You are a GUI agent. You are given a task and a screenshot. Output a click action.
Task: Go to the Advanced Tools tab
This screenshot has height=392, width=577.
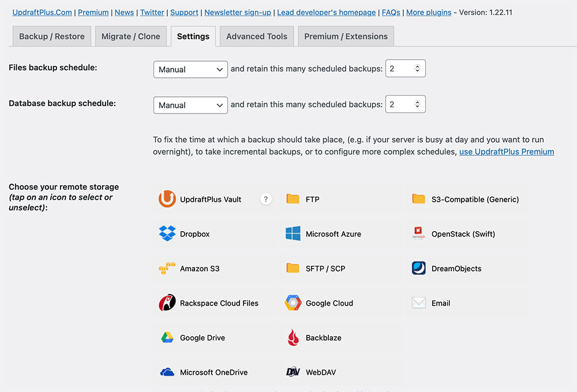pyautogui.click(x=257, y=36)
